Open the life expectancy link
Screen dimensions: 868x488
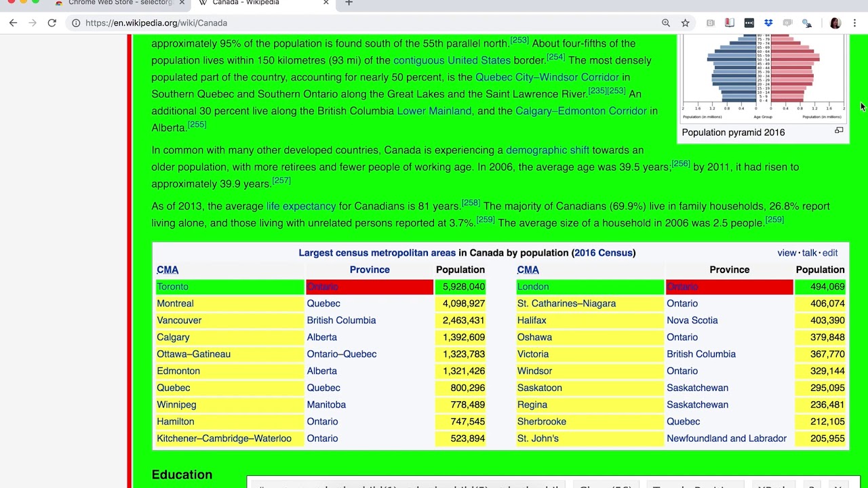click(300, 206)
